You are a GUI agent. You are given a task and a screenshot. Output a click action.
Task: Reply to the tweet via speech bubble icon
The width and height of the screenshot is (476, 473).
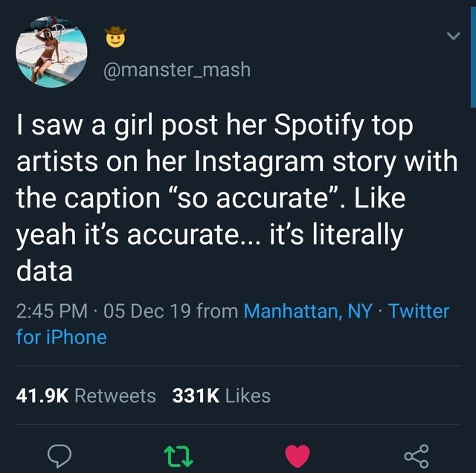pyautogui.click(x=59, y=453)
